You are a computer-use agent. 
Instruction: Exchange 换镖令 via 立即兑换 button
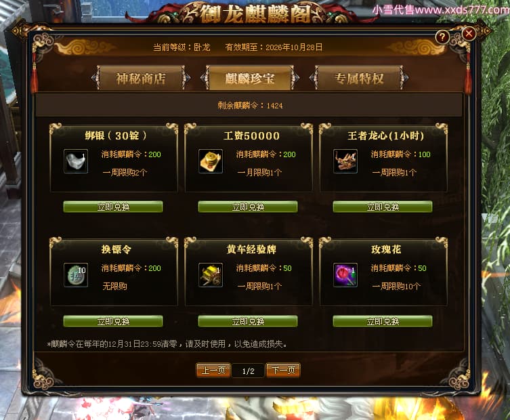tap(113, 321)
